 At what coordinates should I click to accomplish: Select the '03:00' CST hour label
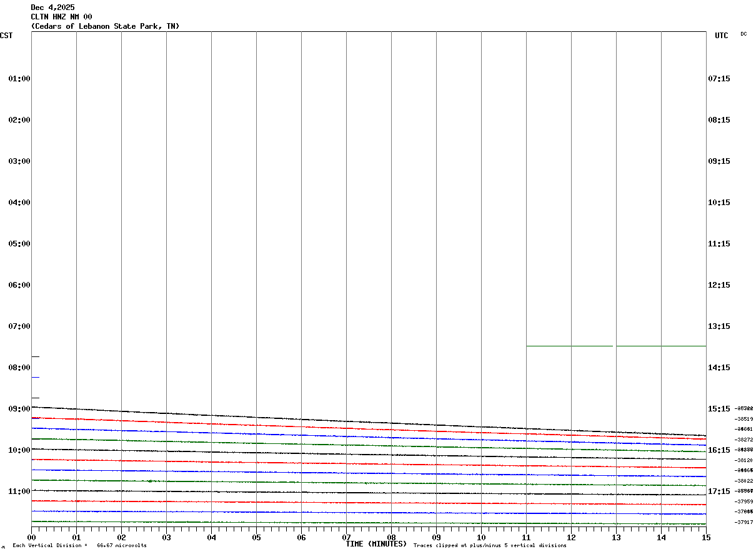click(x=19, y=161)
